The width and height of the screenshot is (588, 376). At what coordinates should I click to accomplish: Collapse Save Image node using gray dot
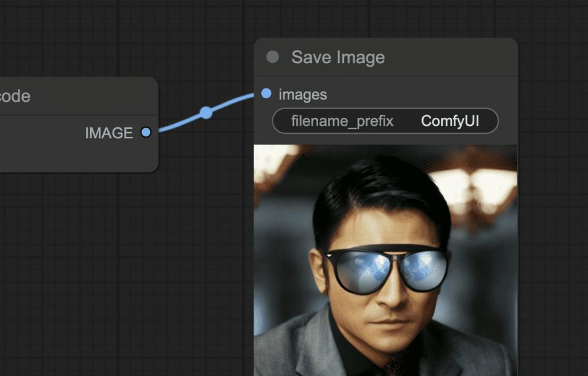point(273,57)
